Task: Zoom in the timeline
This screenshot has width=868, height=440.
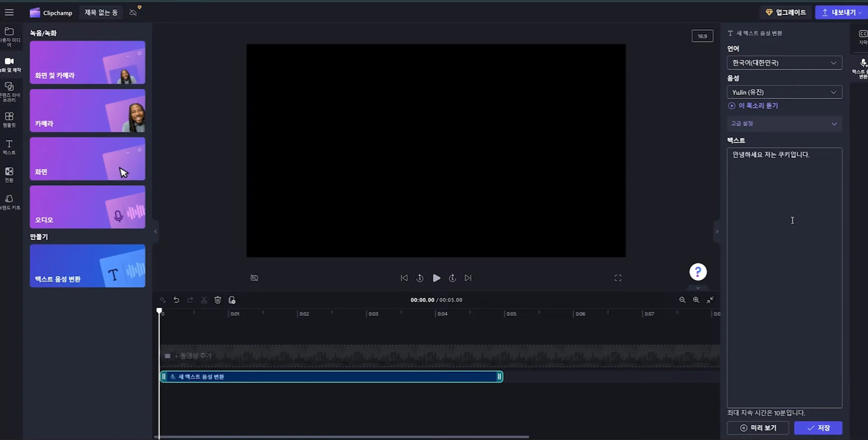Action: [696, 300]
